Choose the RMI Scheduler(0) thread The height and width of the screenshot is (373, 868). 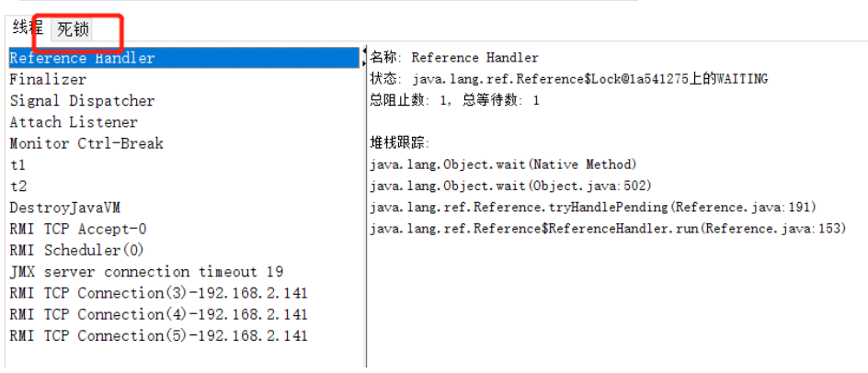pyautogui.click(x=184, y=251)
